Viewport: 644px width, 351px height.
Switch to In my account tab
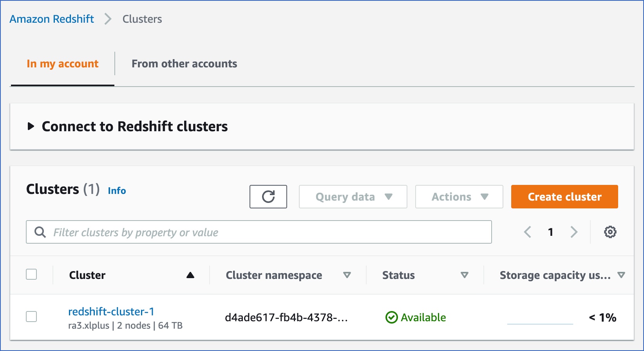click(63, 63)
